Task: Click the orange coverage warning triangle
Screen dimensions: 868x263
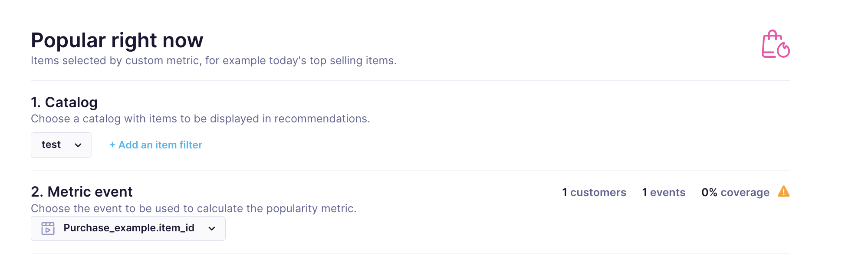Action: tap(783, 191)
